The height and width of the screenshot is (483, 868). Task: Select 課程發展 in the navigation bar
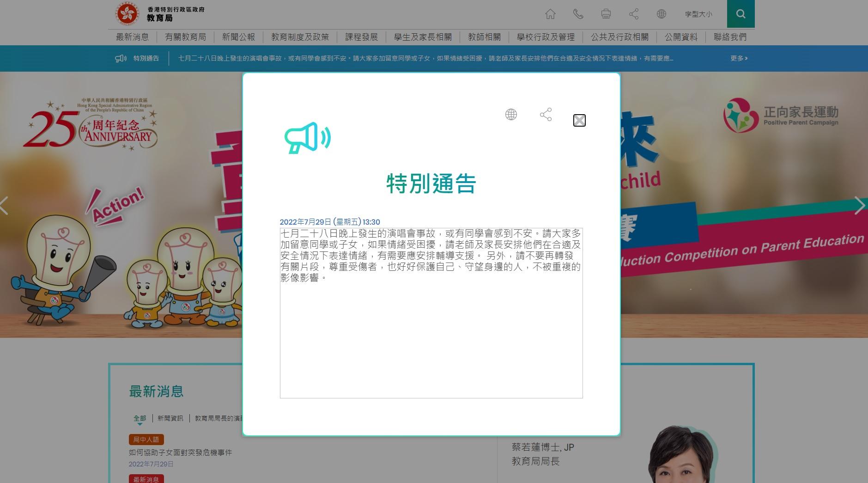click(x=361, y=37)
